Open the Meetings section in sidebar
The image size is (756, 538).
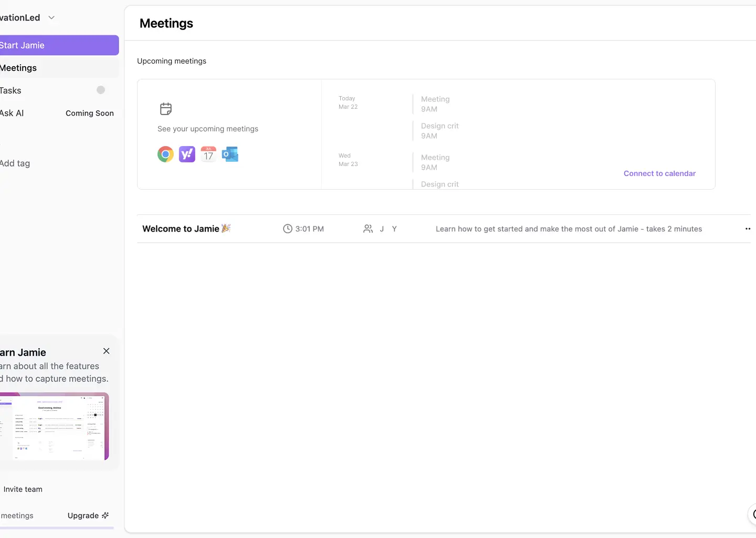18,68
